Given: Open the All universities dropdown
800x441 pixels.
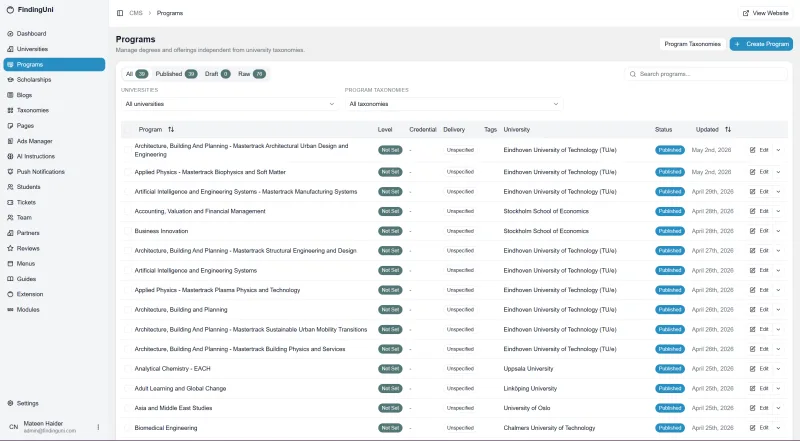Looking at the screenshot, I should [x=230, y=104].
